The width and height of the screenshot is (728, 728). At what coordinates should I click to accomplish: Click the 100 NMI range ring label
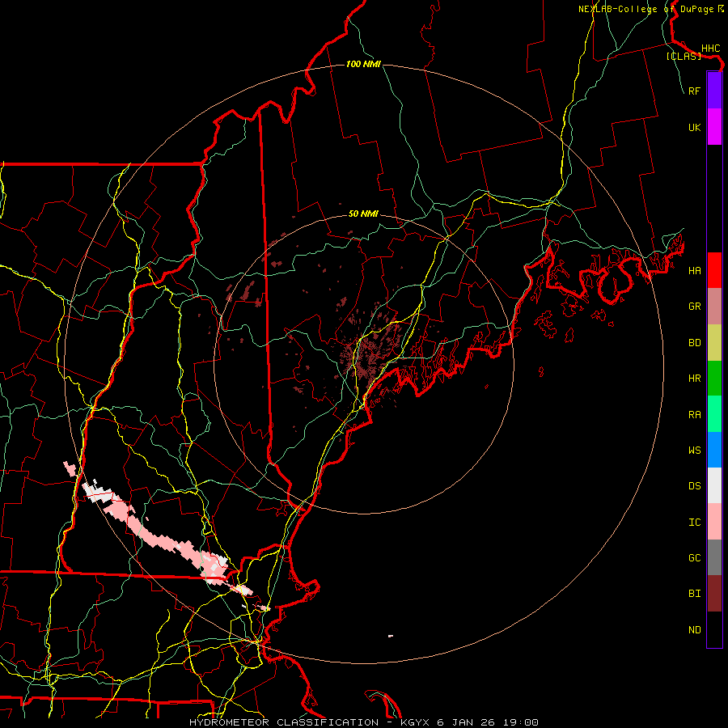[363, 64]
